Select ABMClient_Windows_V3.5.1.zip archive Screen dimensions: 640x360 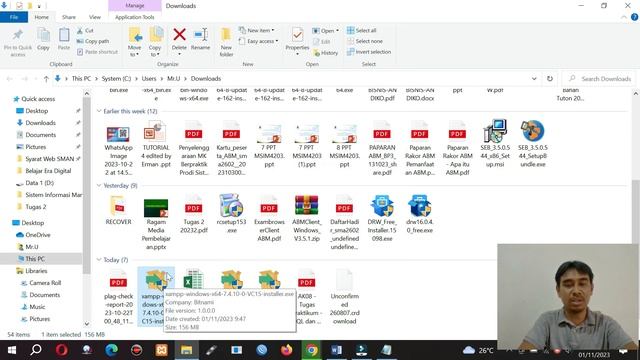(x=307, y=219)
